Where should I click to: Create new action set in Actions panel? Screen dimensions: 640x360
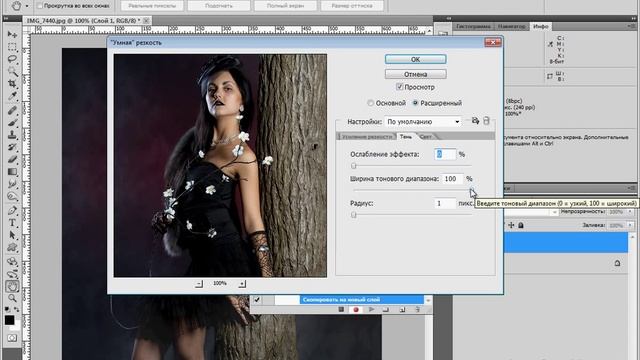tap(386, 309)
